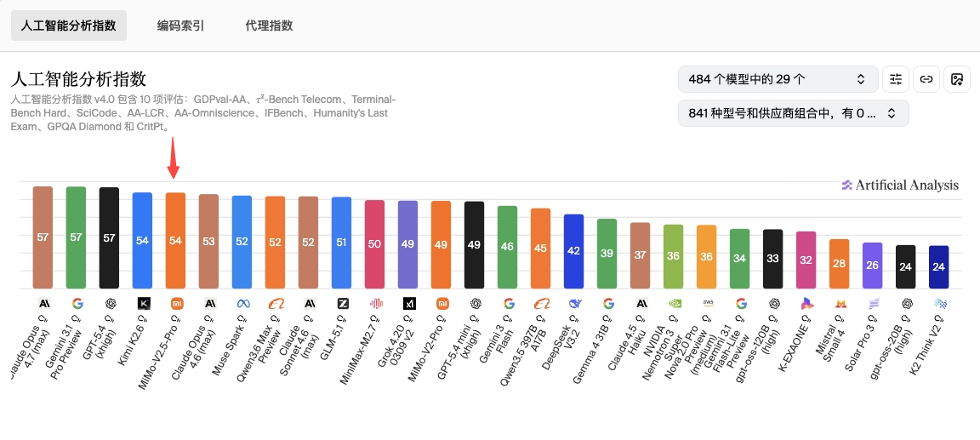The width and height of the screenshot is (980, 440).
Task: Click the blue DeepSeek V3.2 bar showing 42
Action: [574, 252]
